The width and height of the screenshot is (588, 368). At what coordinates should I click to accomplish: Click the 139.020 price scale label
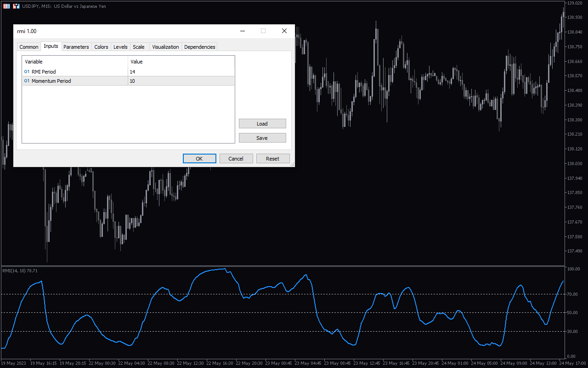(x=574, y=3)
